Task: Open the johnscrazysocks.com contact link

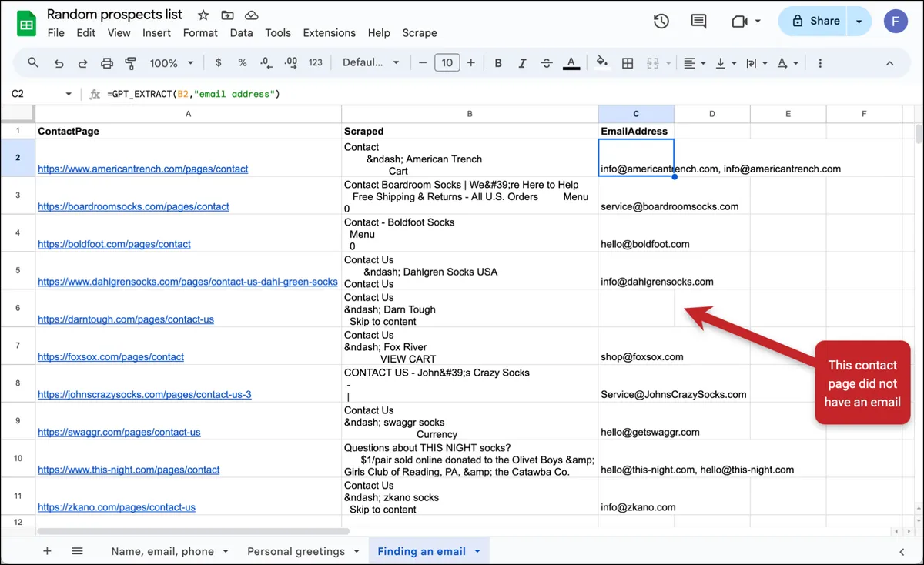Action: 145,395
